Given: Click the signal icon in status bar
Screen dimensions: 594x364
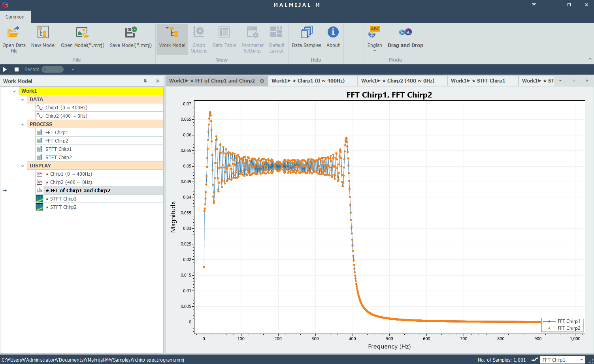Looking at the screenshot, I should coord(535,360).
